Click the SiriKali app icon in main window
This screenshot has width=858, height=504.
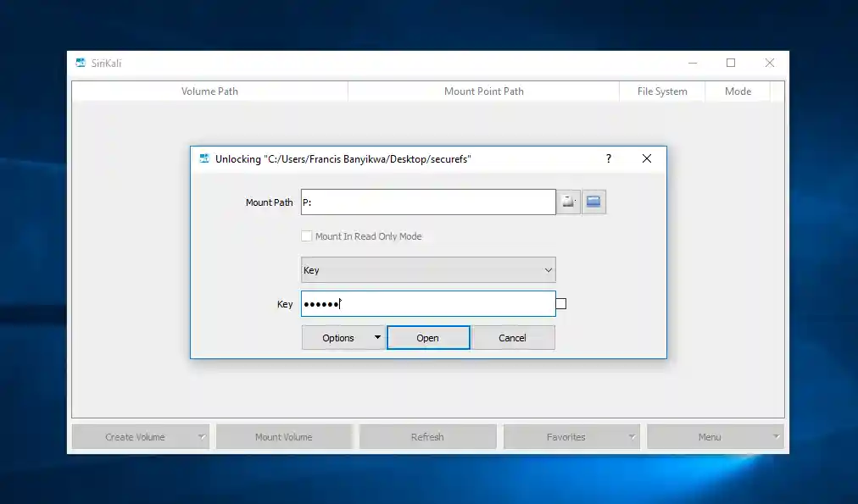pyautogui.click(x=81, y=63)
